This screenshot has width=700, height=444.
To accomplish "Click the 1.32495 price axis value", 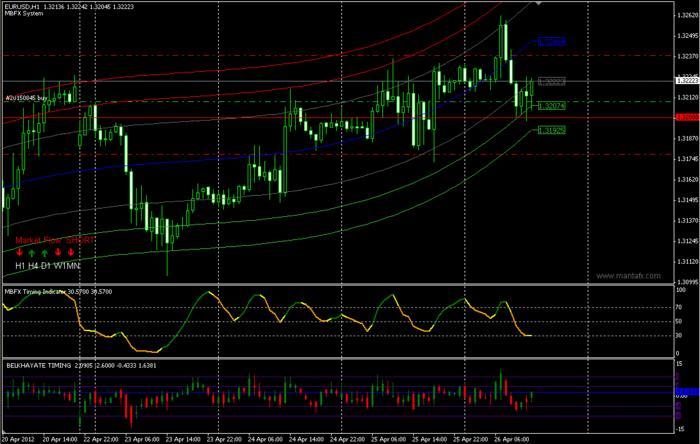I will [688, 36].
